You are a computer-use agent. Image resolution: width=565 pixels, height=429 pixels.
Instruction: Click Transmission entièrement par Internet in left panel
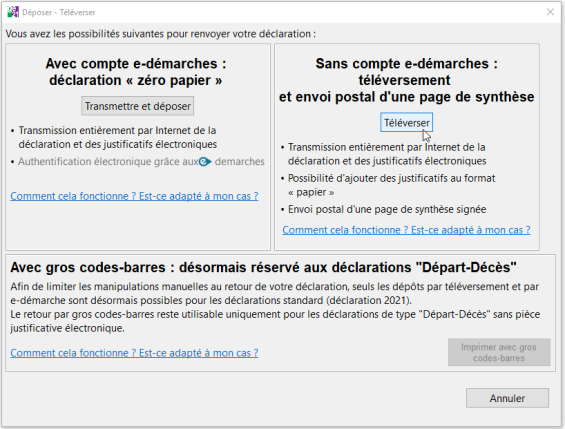(x=118, y=137)
